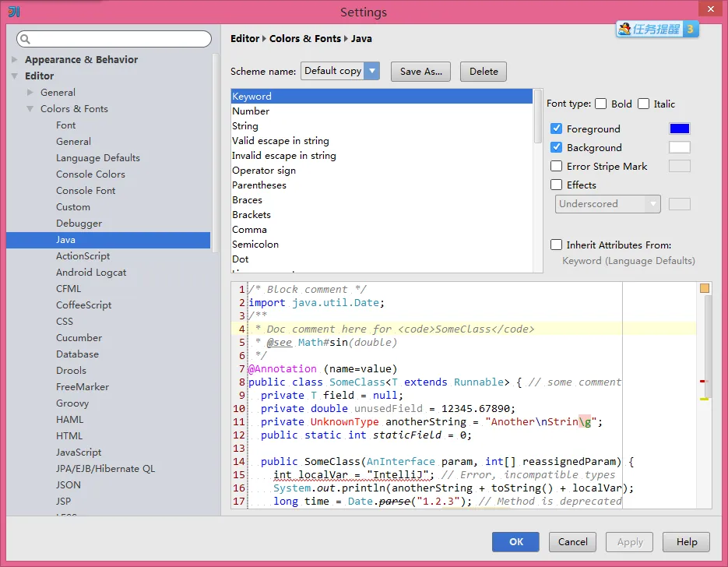Click the IntelliJ logo in the title bar

tap(13, 11)
